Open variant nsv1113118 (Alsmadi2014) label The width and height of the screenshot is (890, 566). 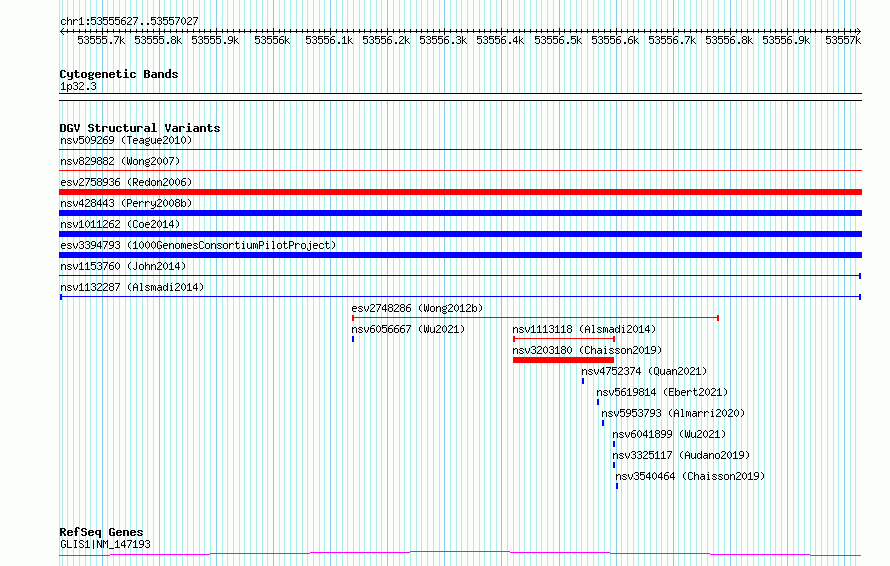click(584, 329)
